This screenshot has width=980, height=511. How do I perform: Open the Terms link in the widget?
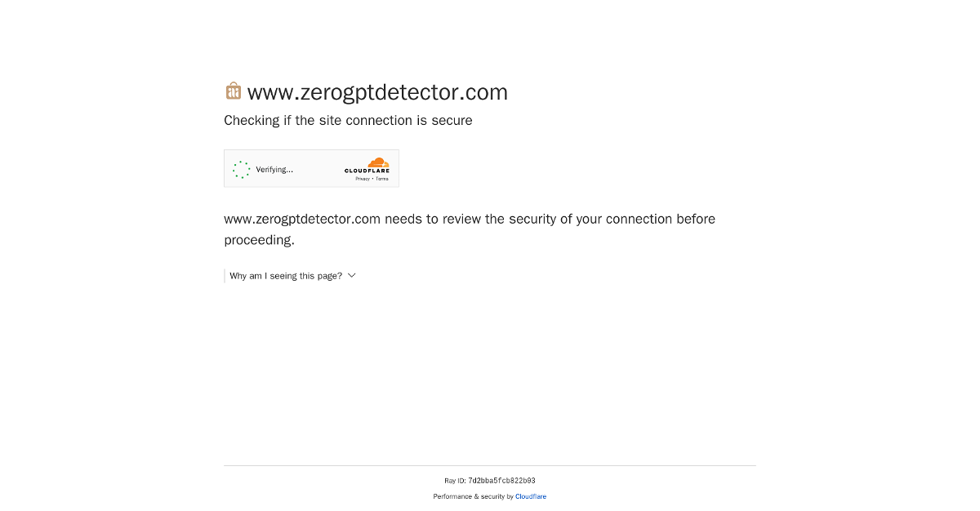[x=382, y=179]
